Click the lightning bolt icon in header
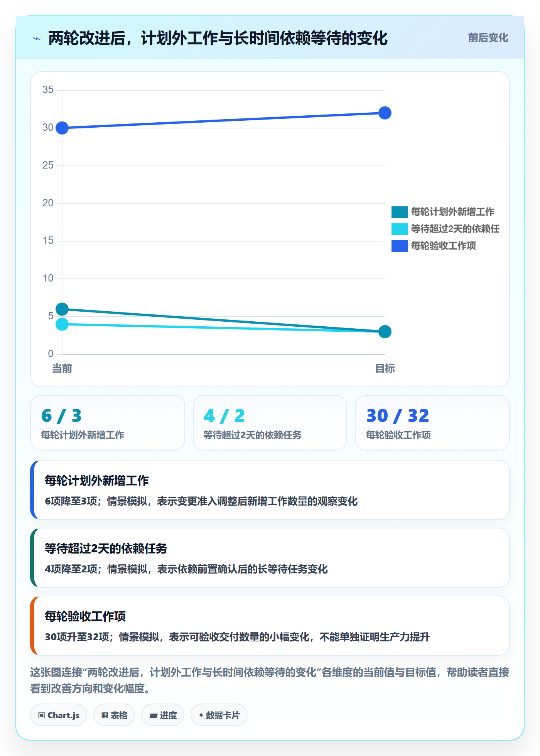The image size is (540, 756). pyautogui.click(x=37, y=39)
